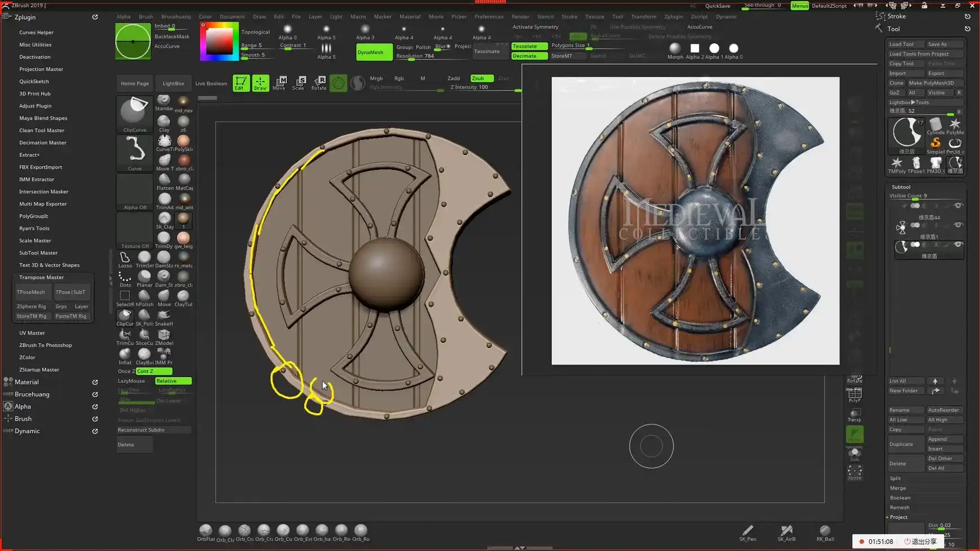This screenshot has height=551, width=980.
Task: Open the Preferences menu
Action: (488, 16)
